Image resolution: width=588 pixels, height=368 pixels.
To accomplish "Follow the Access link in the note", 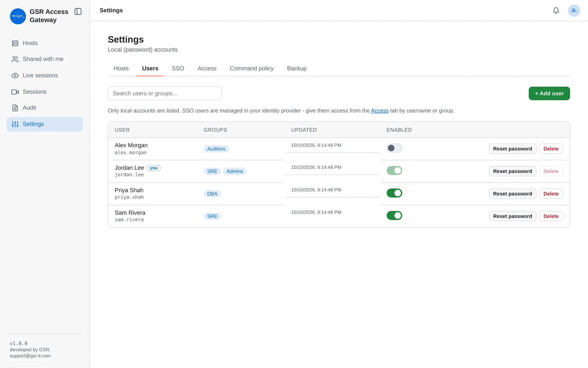I will tap(380, 111).
